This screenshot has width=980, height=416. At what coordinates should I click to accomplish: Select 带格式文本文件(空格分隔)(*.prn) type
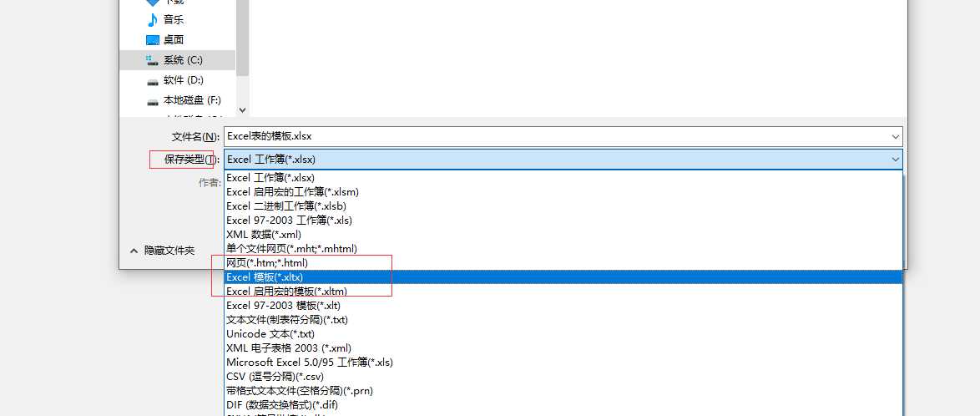pos(563,391)
